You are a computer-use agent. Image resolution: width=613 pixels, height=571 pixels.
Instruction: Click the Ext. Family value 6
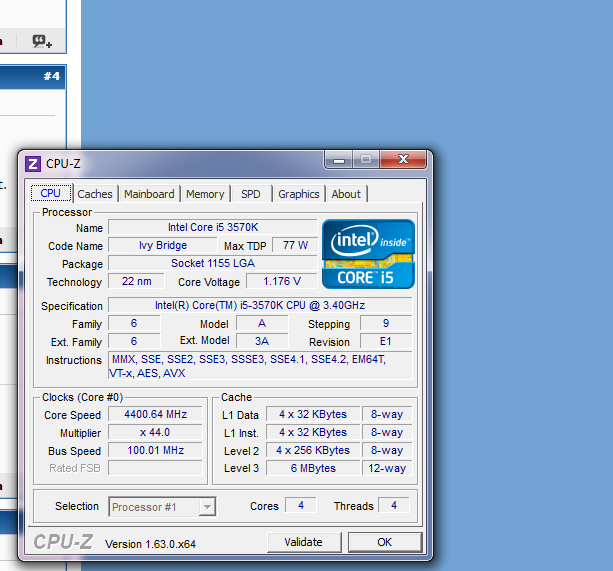point(134,342)
